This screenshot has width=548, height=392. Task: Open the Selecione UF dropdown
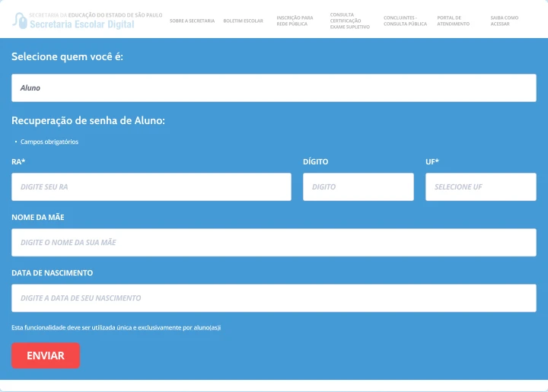(480, 187)
